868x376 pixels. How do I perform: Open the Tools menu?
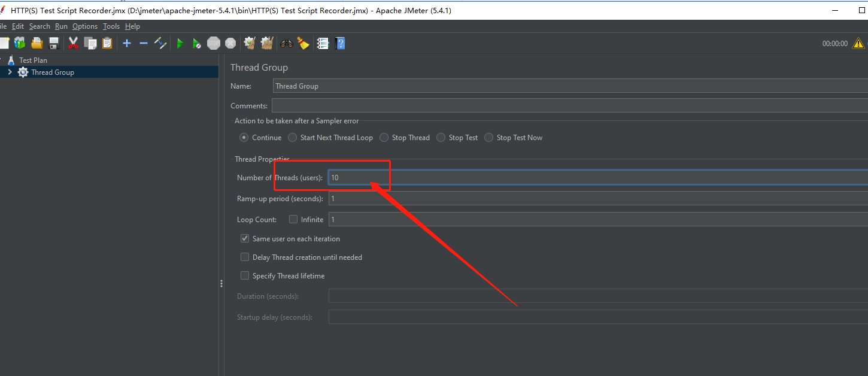pos(111,26)
